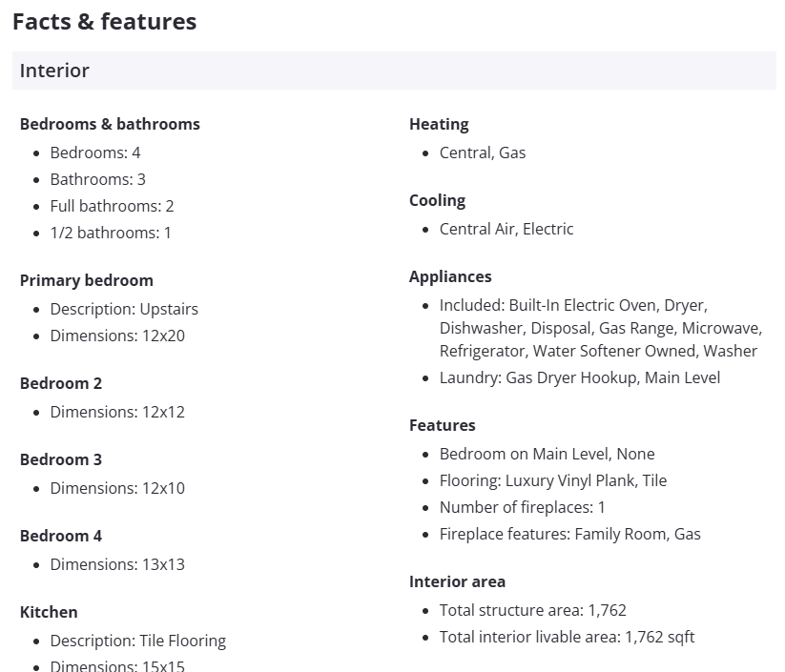785x672 pixels.
Task: Click the "Kitchen" subheading
Action: 49,612
